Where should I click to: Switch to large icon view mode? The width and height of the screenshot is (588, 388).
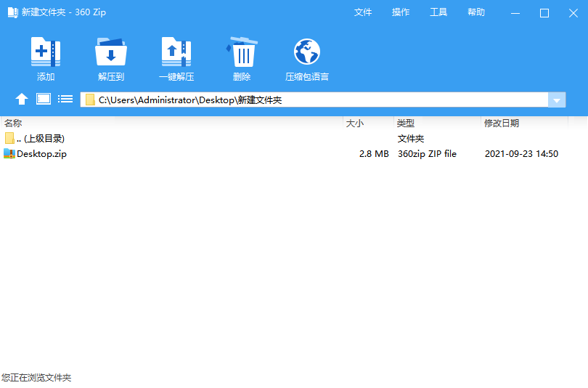pyautogui.click(x=44, y=100)
